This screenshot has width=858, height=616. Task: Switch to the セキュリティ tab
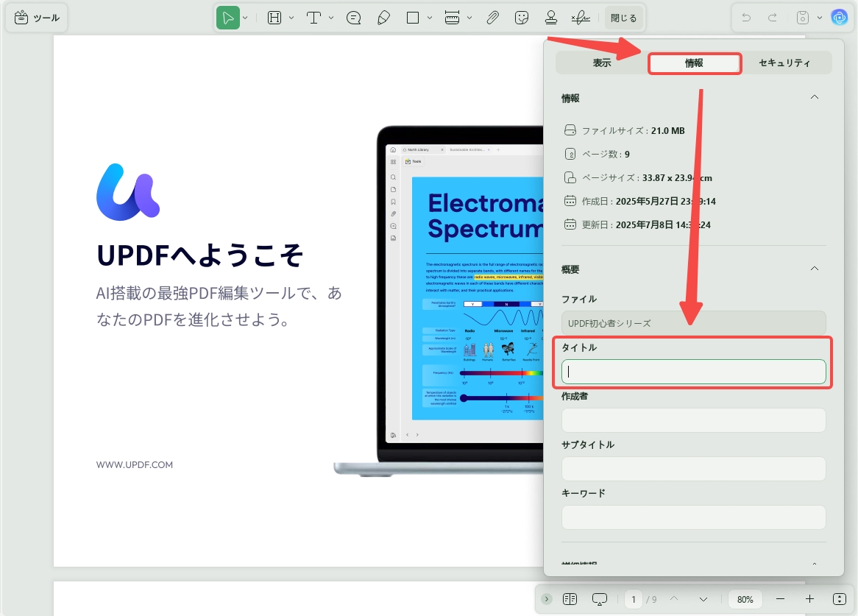(784, 63)
